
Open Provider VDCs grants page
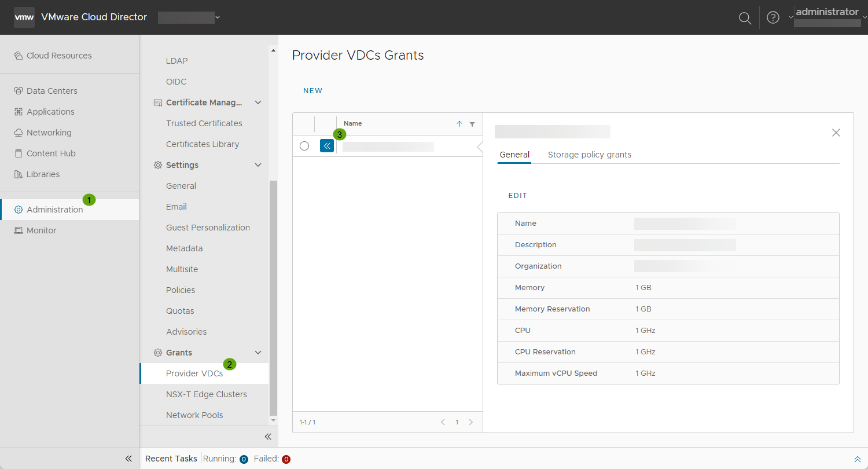click(194, 373)
